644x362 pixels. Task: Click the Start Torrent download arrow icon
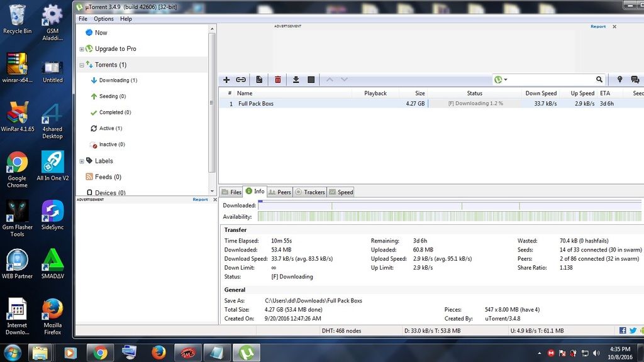coord(296,80)
